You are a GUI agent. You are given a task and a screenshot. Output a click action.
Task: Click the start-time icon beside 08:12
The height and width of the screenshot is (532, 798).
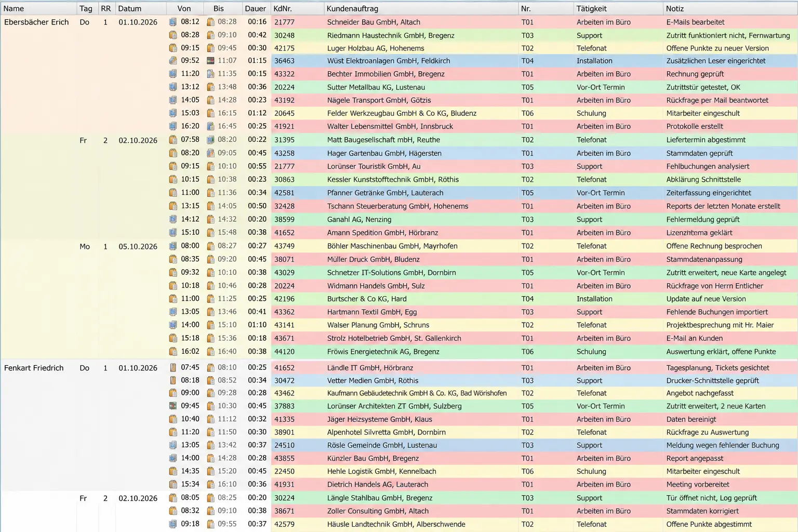tap(173, 22)
